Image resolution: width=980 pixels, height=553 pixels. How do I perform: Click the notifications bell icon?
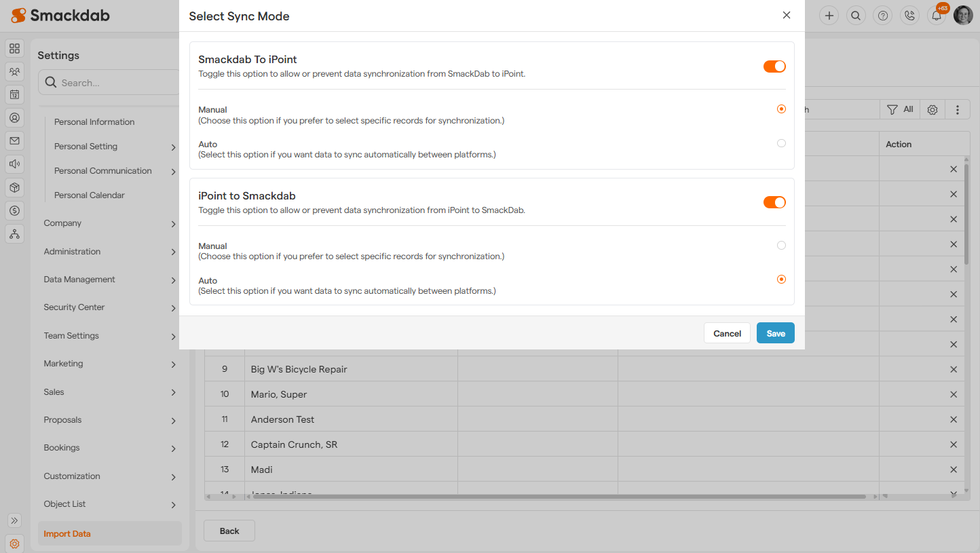(x=937, y=16)
